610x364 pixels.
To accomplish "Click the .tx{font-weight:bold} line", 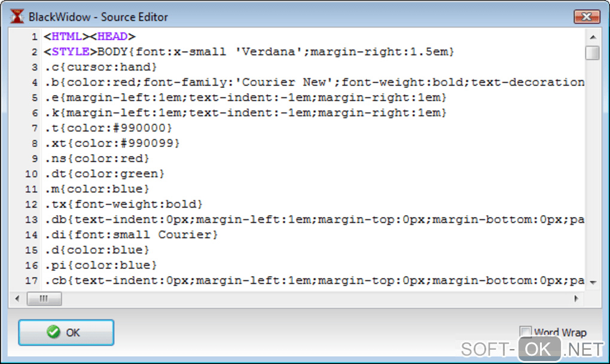I will [x=123, y=204].
